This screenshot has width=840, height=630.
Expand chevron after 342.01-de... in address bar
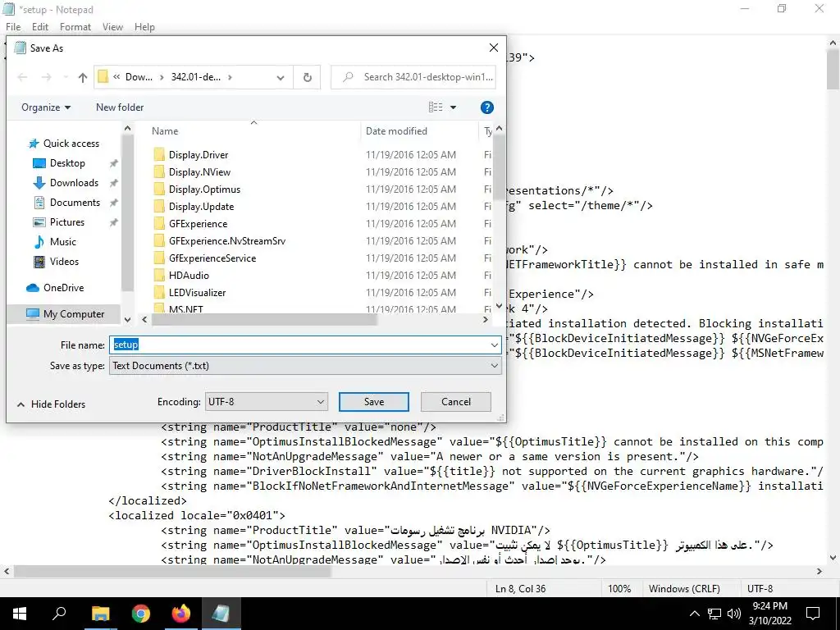click(230, 77)
